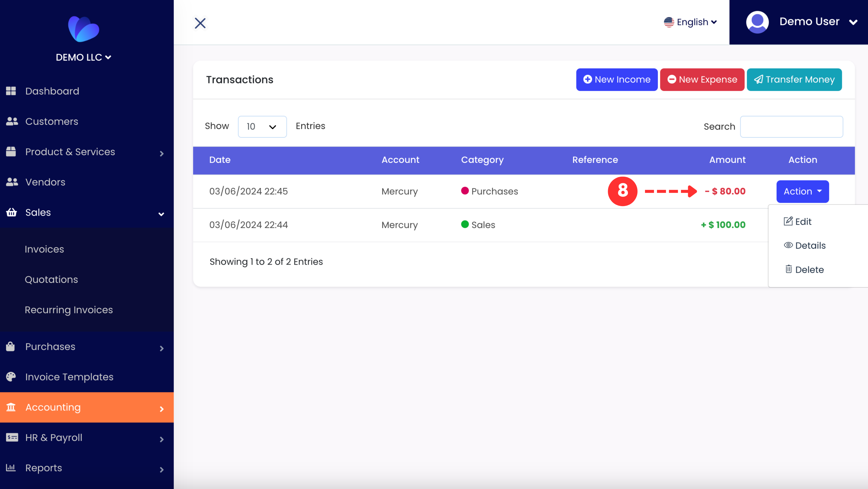This screenshot has height=489, width=868.
Task: Sort by the Reference column header
Action: click(x=595, y=160)
